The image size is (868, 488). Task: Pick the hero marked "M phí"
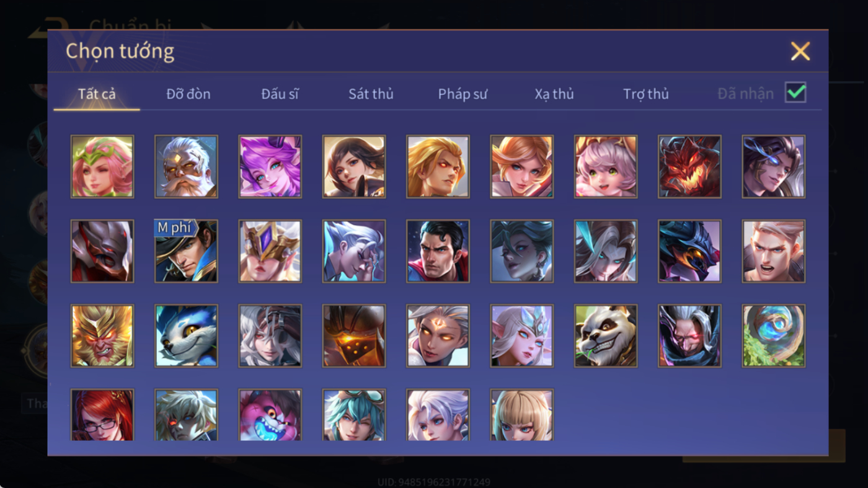186,251
